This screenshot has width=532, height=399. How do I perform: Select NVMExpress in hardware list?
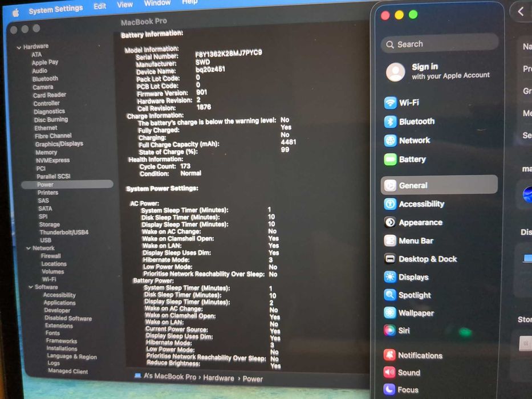coord(52,160)
